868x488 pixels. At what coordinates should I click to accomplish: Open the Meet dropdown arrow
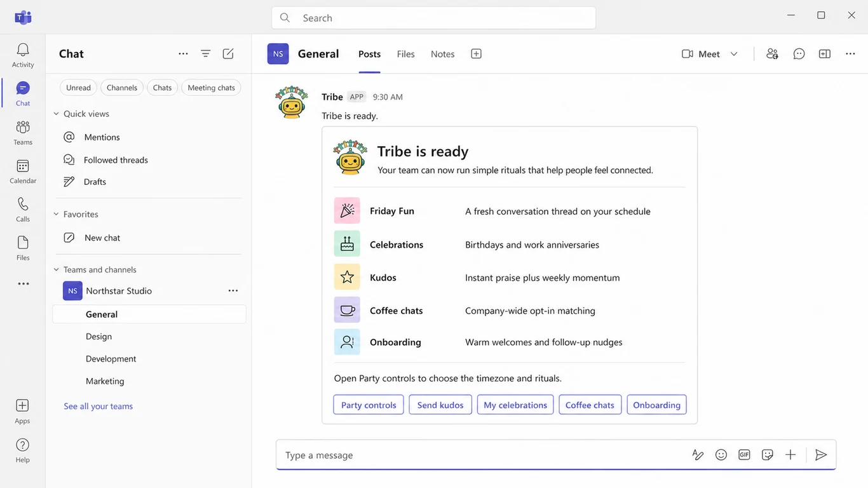[734, 54]
